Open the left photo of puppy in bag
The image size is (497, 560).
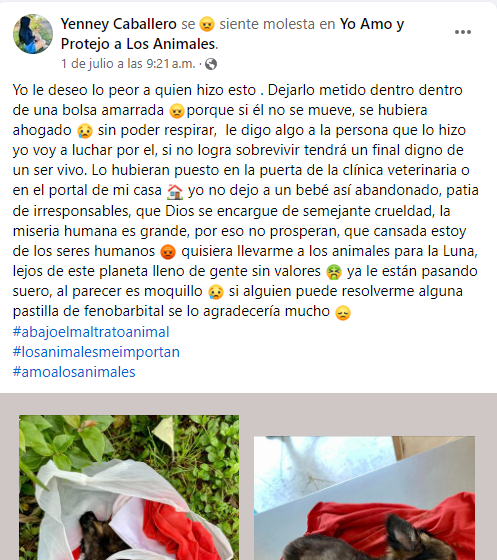(129, 488)
